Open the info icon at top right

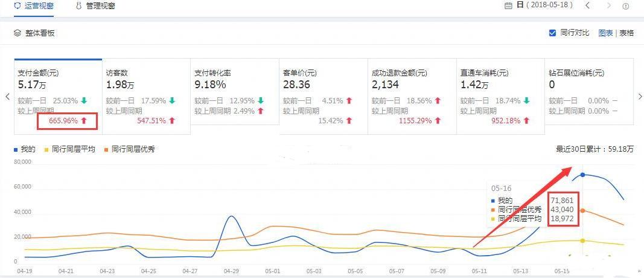625,6
